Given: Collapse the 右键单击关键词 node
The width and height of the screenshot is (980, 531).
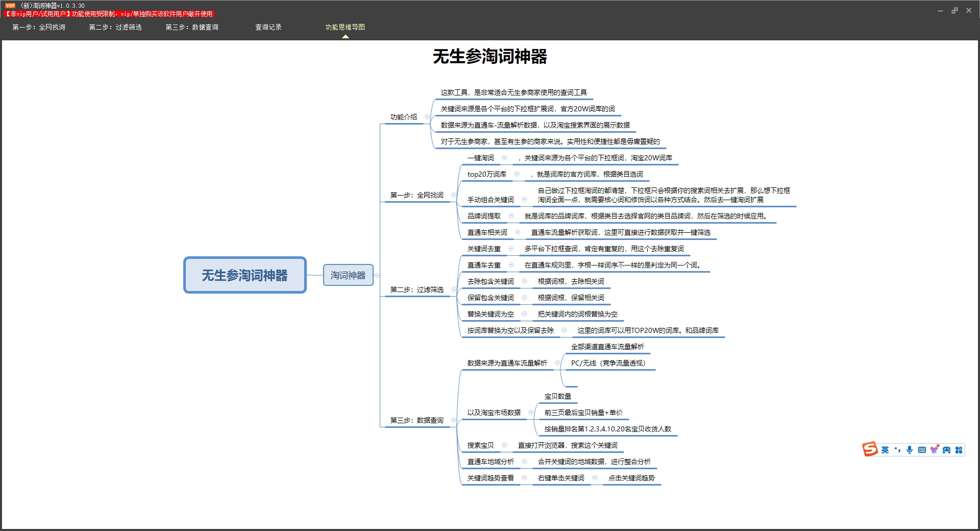Looking at the screenshot, I should point(595,478).
